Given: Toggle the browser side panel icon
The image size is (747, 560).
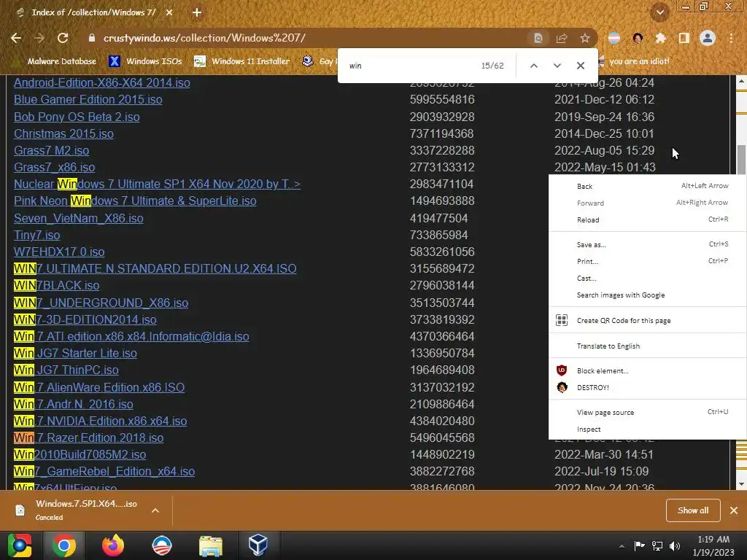Looking at the screenshot, I should [684, 38].
